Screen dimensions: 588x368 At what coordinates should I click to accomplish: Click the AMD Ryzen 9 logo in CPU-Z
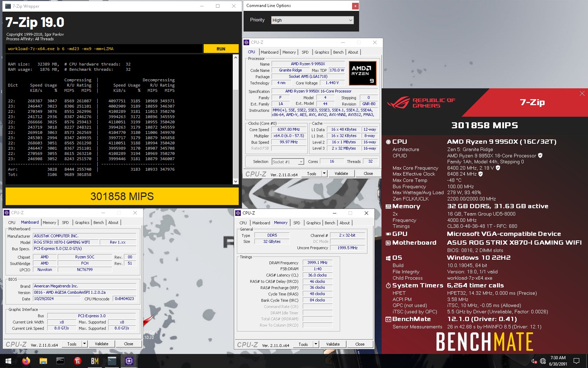pyautogui.click(x=363, y=73)
